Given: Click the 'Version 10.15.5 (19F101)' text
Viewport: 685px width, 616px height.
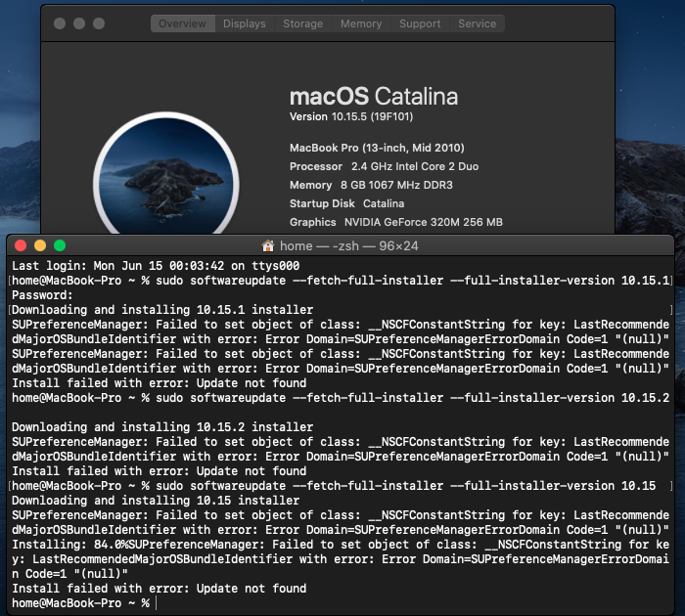Looking at the screenshot, I should [351, 116].
